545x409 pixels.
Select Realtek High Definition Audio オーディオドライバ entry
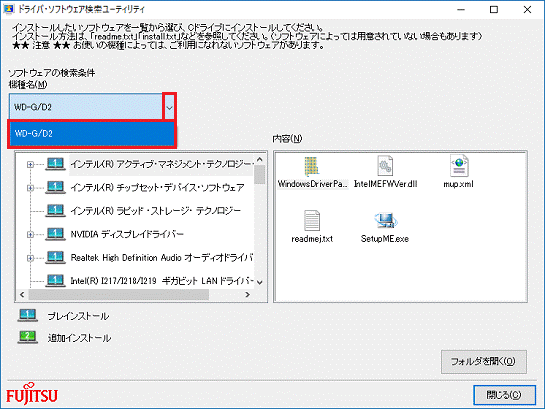click(x=162, y=257)
